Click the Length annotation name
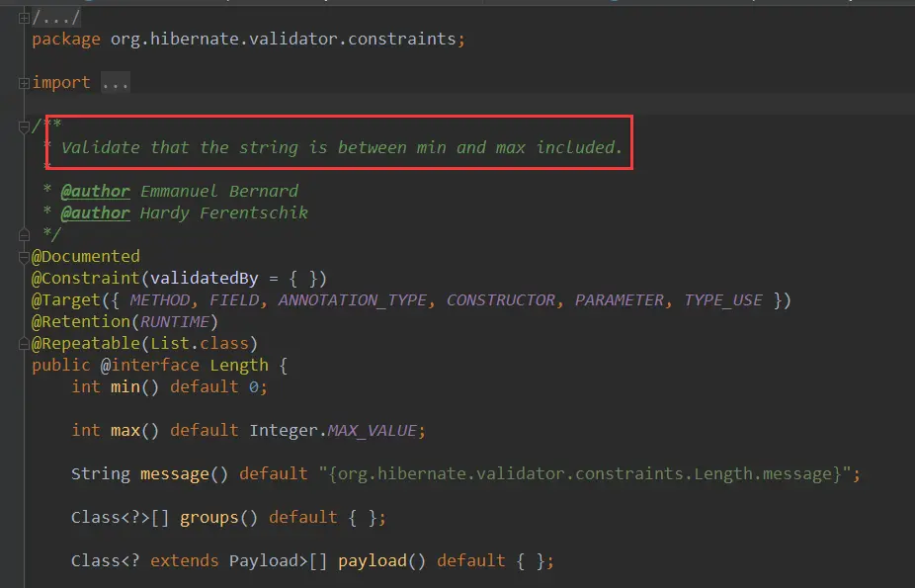This screenshot has width=915, height=588. point(239,366)
